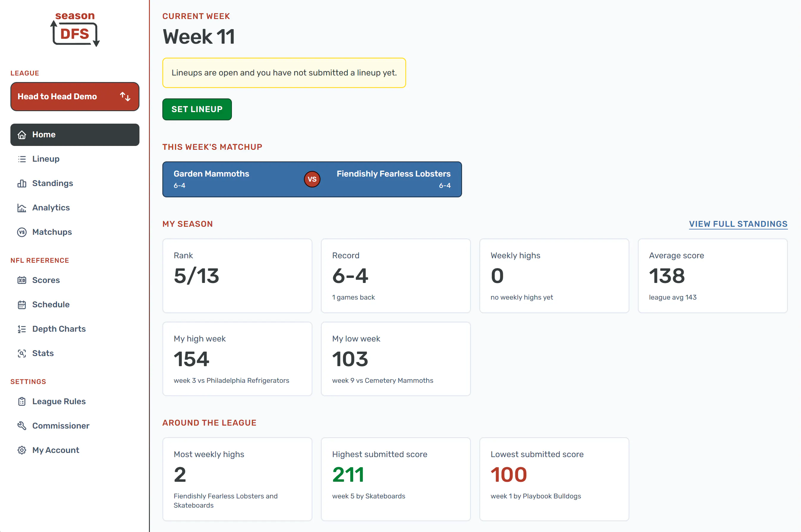Click 'week 5 by Skateboards' text
Image resolution: width=801 pixels, height=532 pixels.
pyautogui.click(x=369, y=496)
